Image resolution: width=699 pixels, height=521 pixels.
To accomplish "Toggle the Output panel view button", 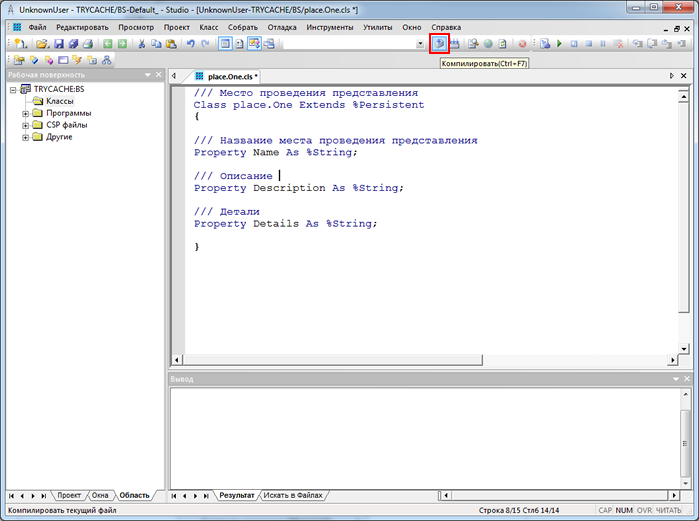I will 255,44.
